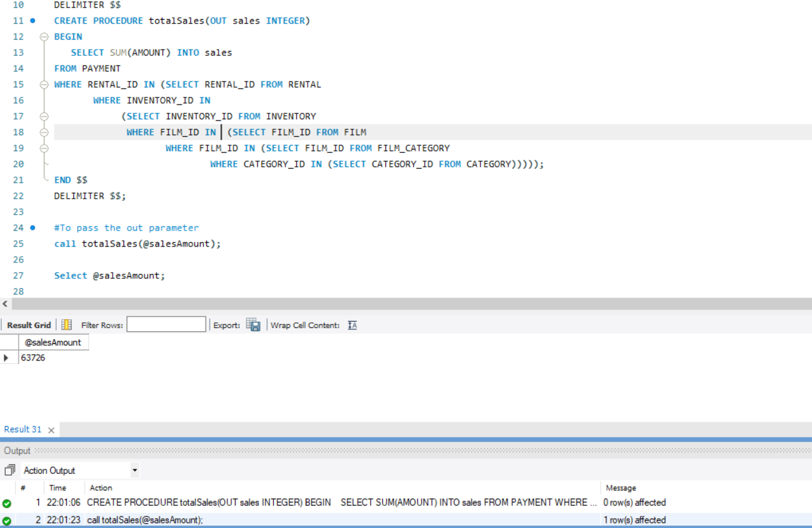The image size is (812, 528).
Task: Select the 22:01:23 output time cell
Action: 64,520
